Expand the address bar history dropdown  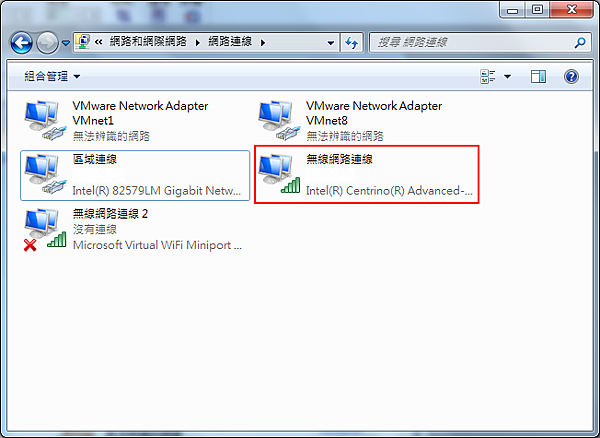(x=331, y=42)
